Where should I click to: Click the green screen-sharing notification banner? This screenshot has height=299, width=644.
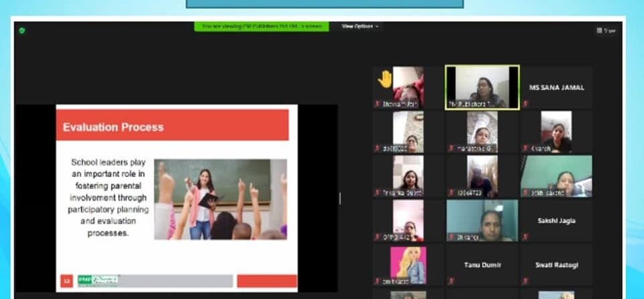262,26
